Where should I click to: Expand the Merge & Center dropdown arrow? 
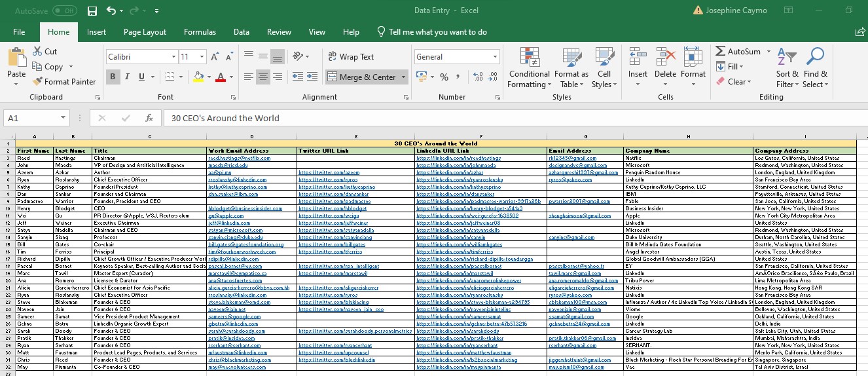[x=403, y=77]
